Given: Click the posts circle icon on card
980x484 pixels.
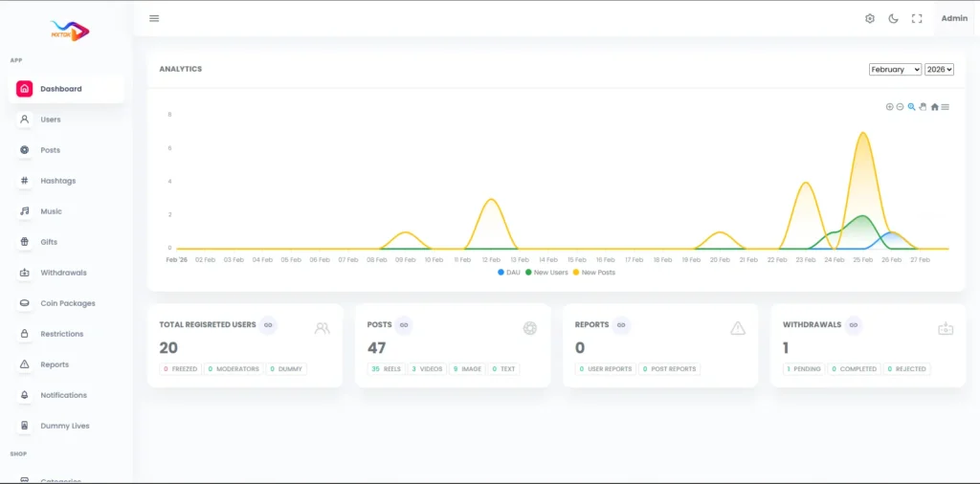Looking at the screenshot, I should click(x=530, y=328).
